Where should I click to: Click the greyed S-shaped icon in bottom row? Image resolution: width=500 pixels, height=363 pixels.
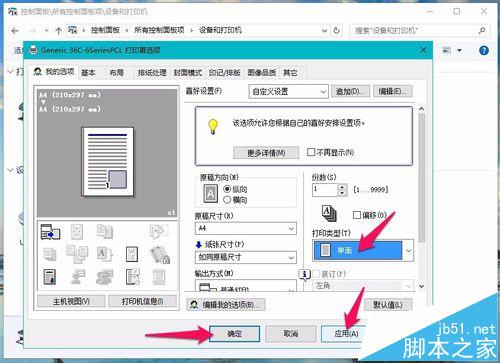[x=105, y=277]
